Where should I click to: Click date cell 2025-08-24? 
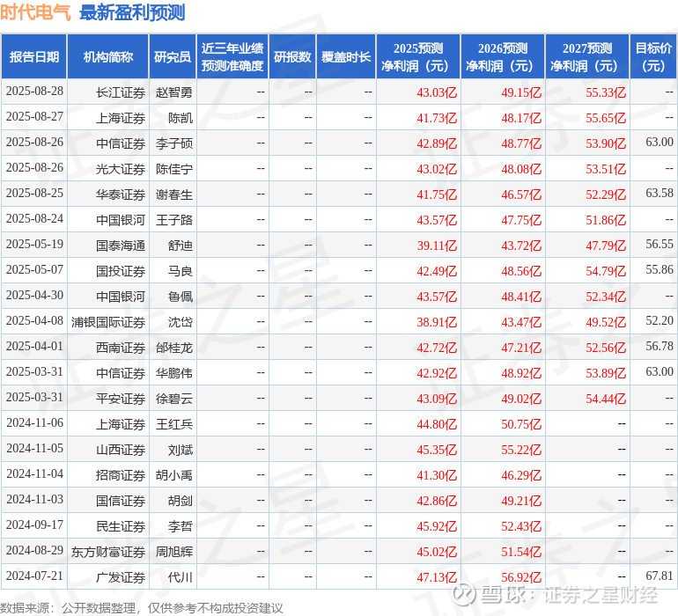[34, 219]
